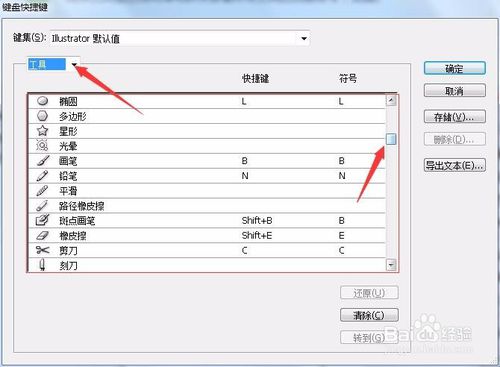Click the Shift+B shortcut for 斑点画笔

click(x=257, y=220)
